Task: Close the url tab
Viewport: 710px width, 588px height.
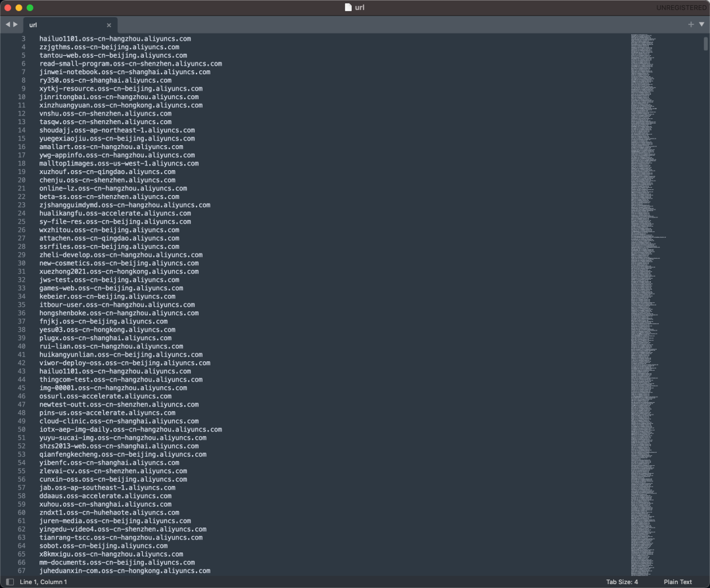Action: tap(108, 26)
